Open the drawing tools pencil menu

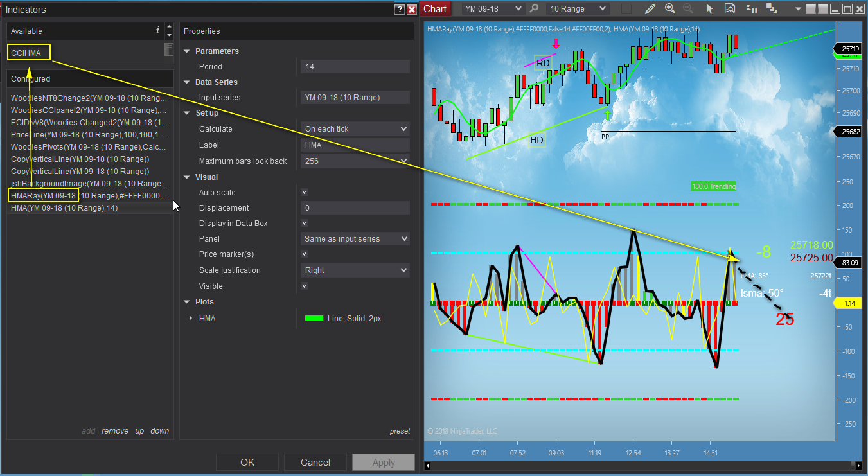click(x=650, y=9)
